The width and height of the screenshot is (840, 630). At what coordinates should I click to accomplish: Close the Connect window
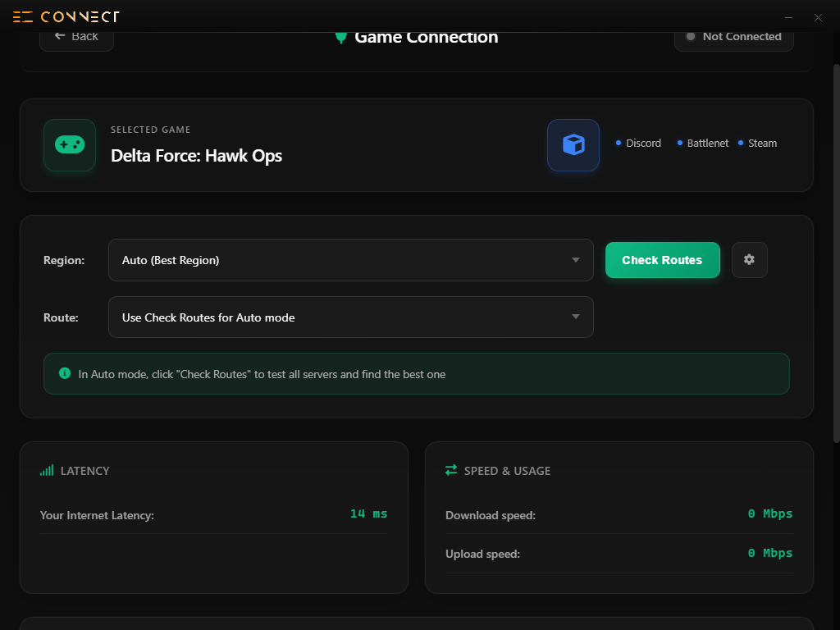(x=818, y=17)
